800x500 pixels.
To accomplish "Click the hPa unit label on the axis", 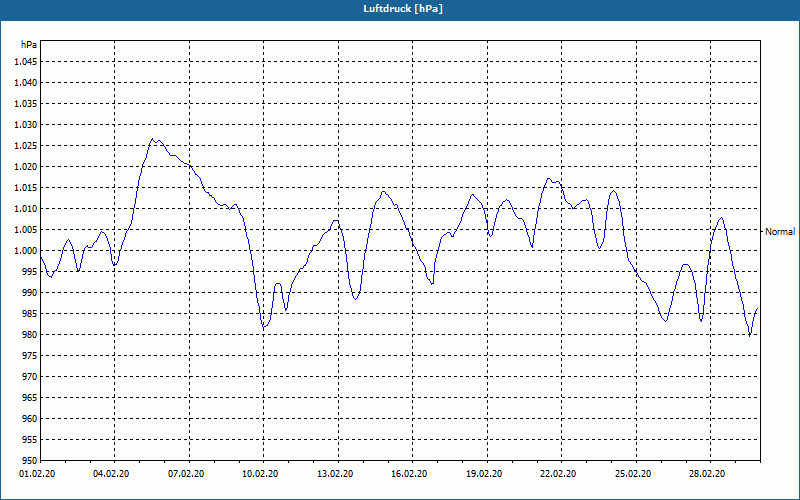I will coord(29,45).
